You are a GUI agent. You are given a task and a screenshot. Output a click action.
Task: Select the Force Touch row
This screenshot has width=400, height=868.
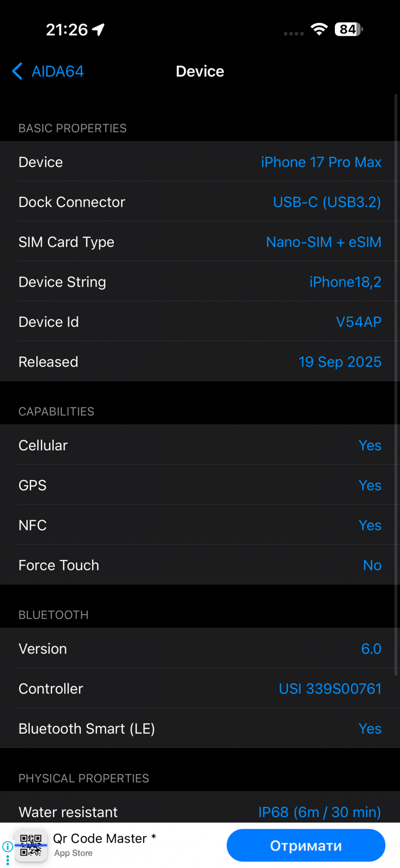(x=200, y=565)
